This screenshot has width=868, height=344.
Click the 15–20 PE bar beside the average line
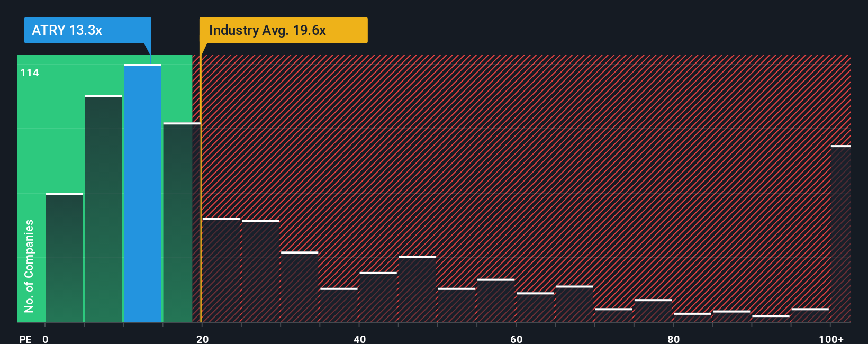pyautogui.click(x=182, y=222)
